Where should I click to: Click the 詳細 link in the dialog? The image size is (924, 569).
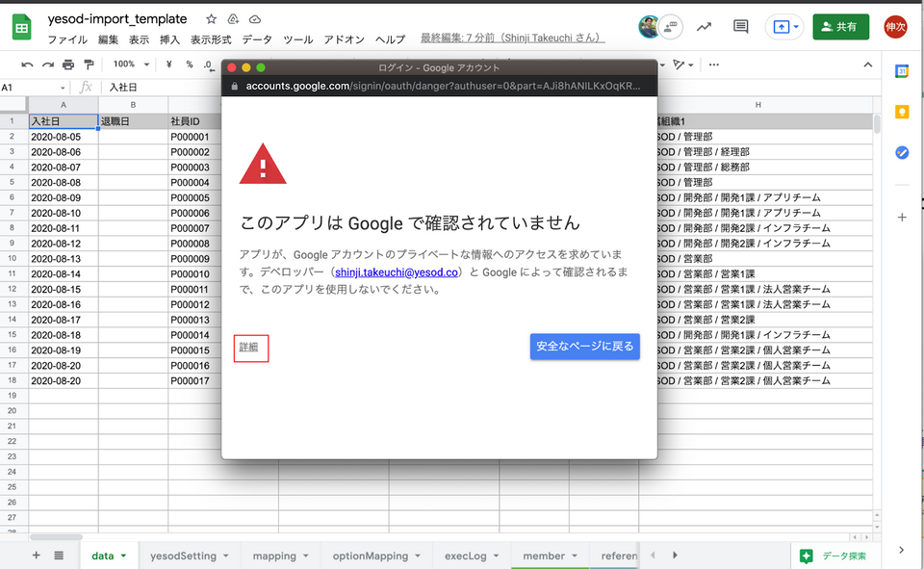[x=248, y=348]
